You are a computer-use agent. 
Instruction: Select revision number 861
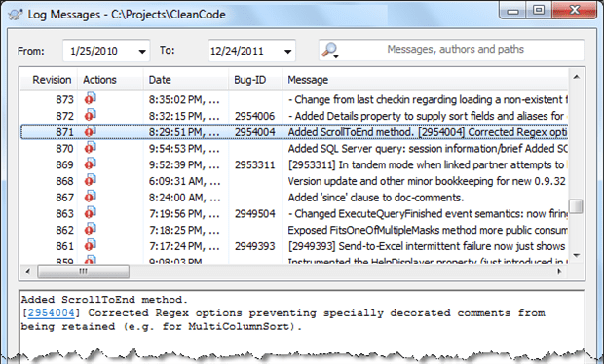pyautogui.click(x=64, y=246)
